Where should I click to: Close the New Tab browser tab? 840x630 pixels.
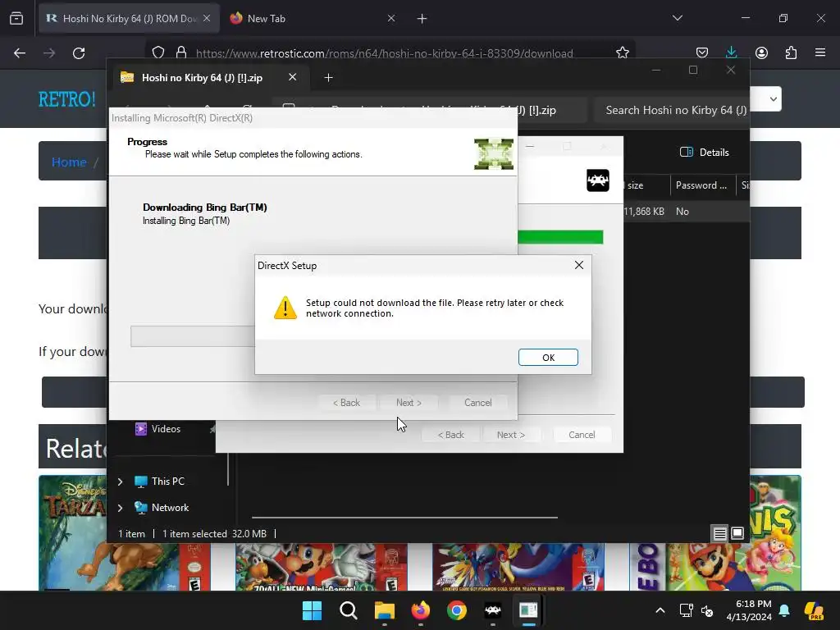pos(391,18)
